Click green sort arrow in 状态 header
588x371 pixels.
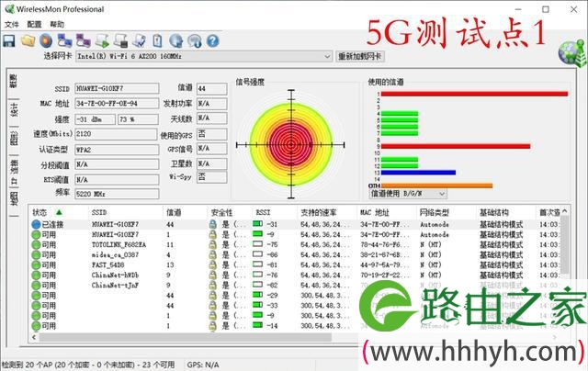[x=59, y=212]
